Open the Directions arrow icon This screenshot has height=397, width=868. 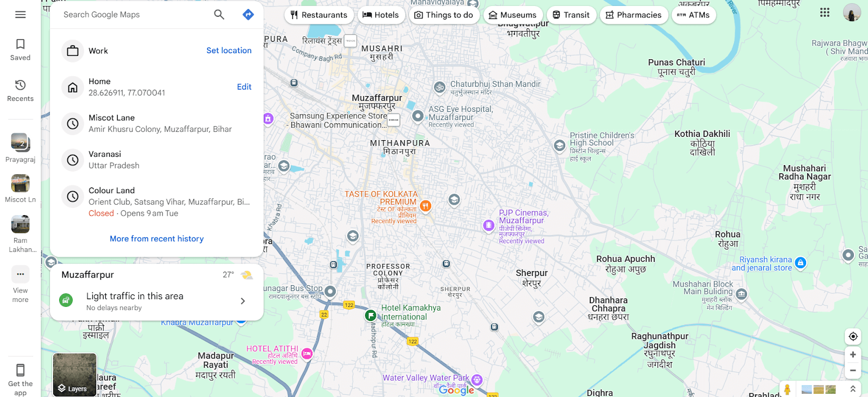[x=248, y=15]
